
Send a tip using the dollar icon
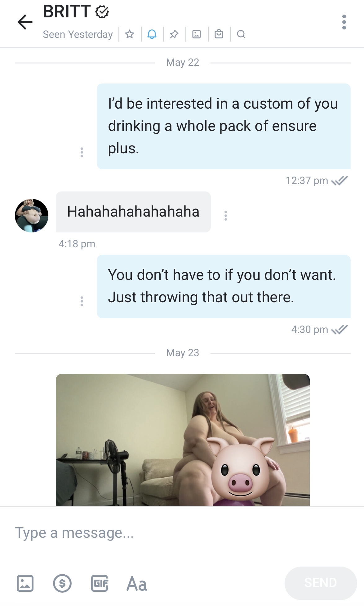point(62,583)
